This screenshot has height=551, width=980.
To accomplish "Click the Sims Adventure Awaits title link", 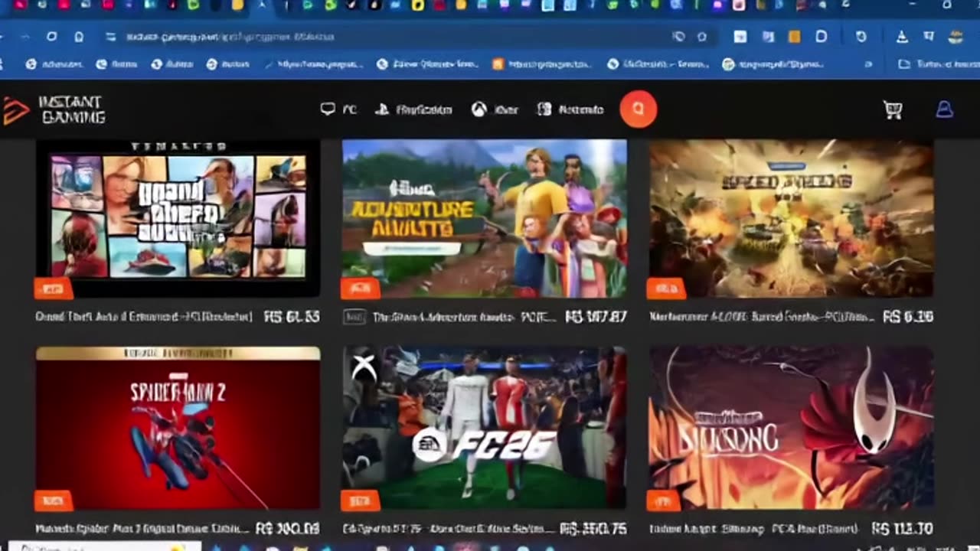I will 464,317.
